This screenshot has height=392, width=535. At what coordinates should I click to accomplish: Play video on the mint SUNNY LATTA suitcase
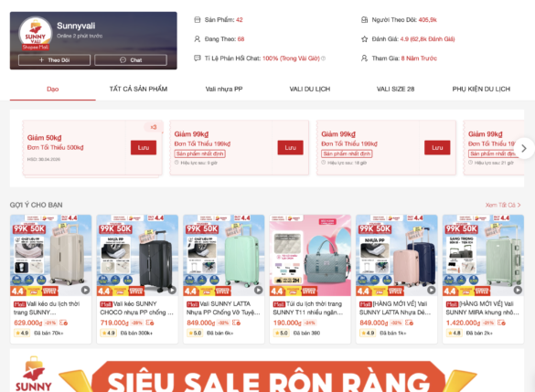coord(258,290)
